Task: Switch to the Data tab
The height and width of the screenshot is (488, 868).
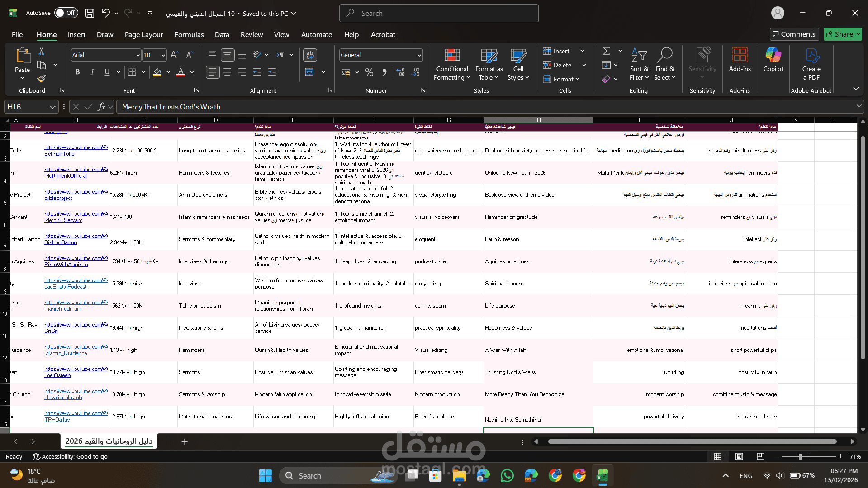Action: click(x=222, y=34)
